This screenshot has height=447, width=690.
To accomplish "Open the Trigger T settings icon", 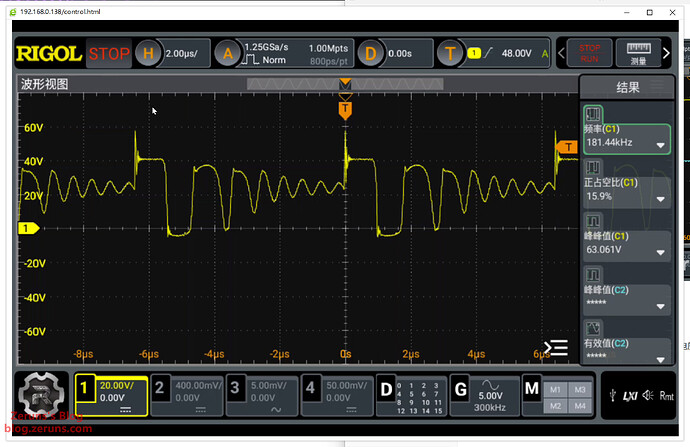I will pyautogui.click(x=450, y=53).
